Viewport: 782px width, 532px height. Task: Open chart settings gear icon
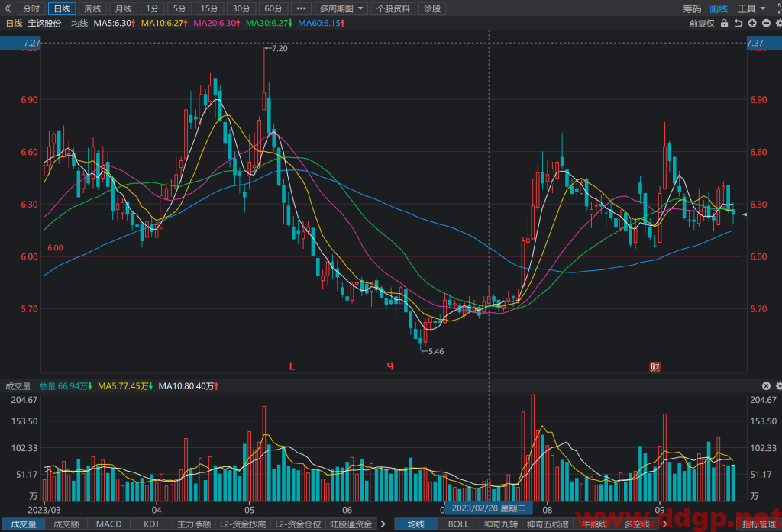[x=778, y=24]
